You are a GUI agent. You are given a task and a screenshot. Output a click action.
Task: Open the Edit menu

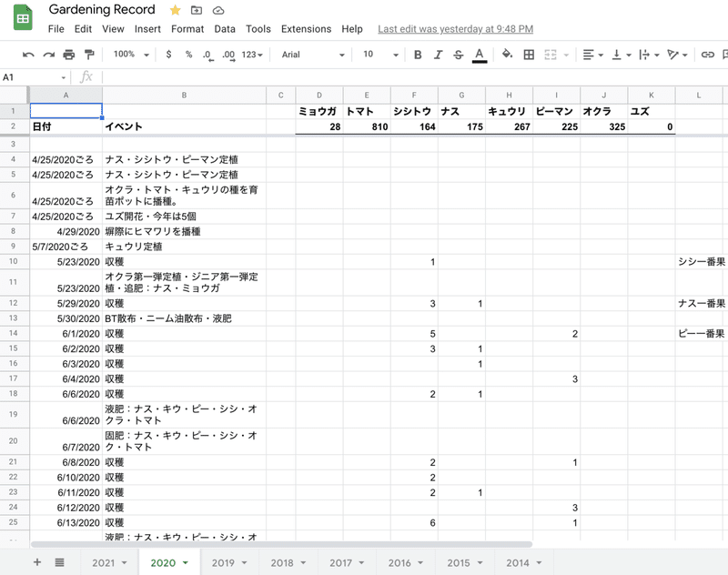[x=83, y=29]
